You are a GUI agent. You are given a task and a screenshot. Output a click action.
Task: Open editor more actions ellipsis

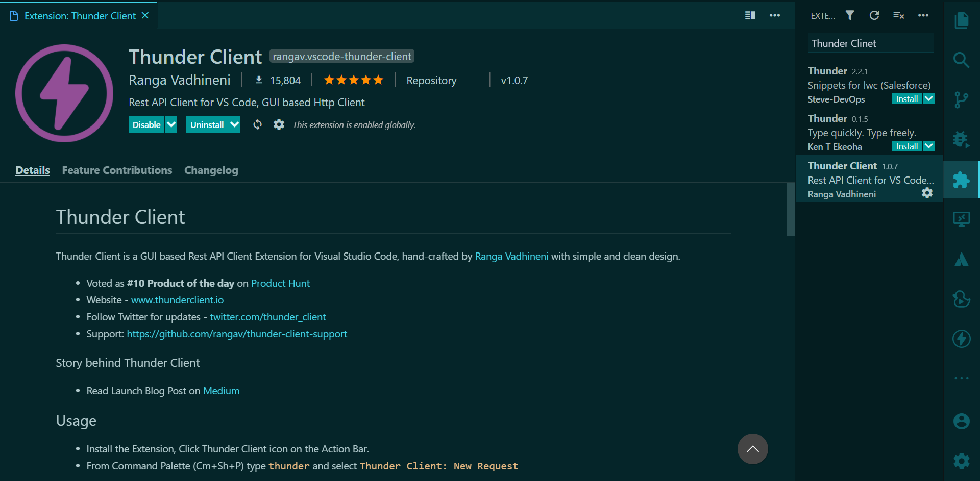pyautogui.click(x=775, y=15)
